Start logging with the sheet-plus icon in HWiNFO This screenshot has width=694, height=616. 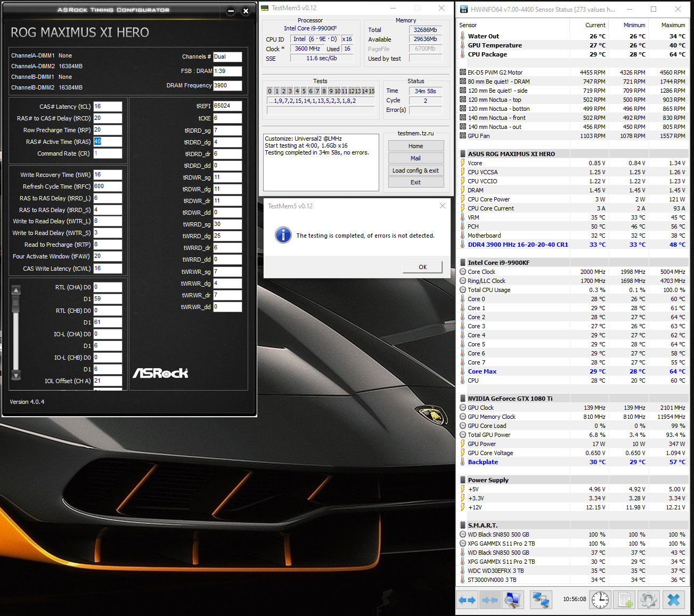click(625, 600)
